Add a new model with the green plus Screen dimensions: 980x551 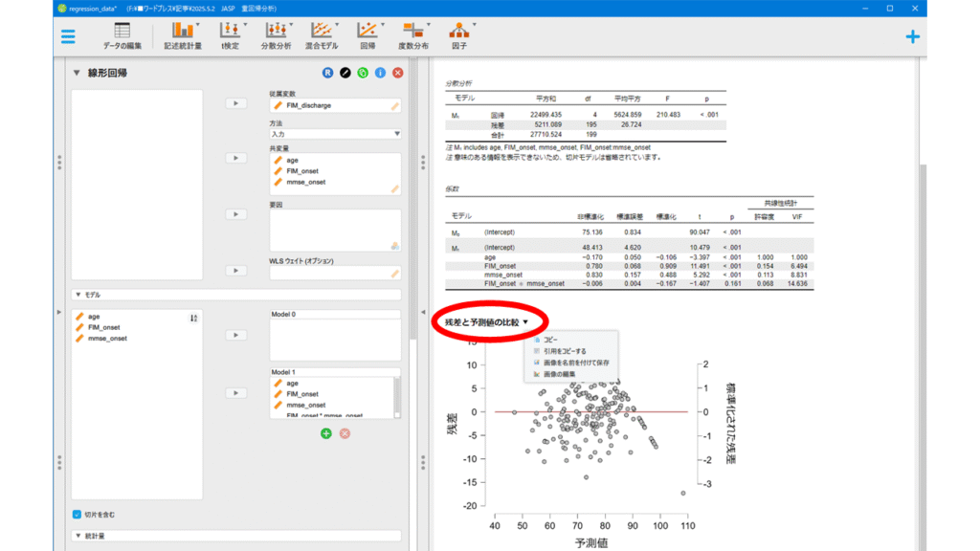click(325, 433)
